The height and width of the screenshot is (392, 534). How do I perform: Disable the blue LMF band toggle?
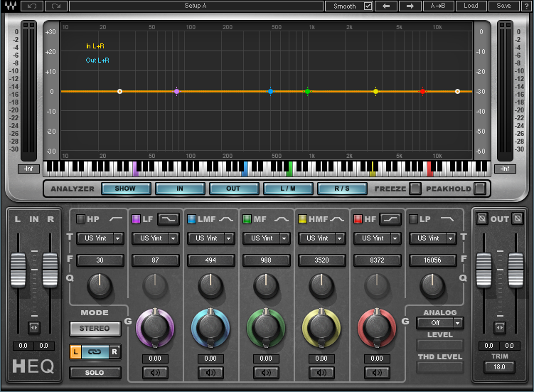coord(191,219)
